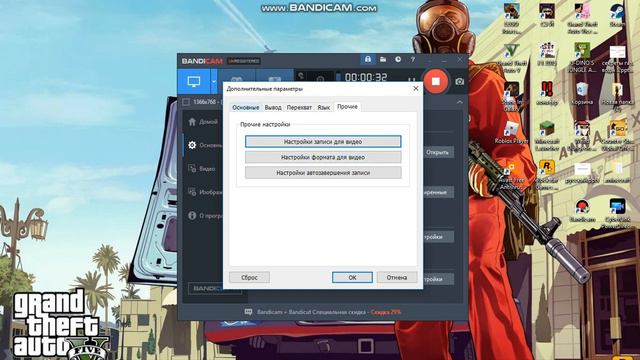Screen dimensions: 640x360
Task: Open Bandicam + Bandicut special discount link
Action: 329,312
